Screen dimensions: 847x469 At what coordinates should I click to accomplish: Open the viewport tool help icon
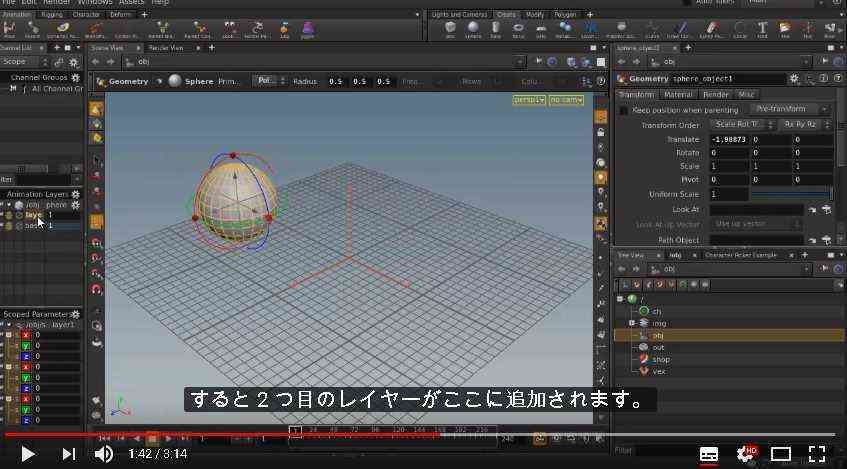pyautogui.click(x=601, y=82)
